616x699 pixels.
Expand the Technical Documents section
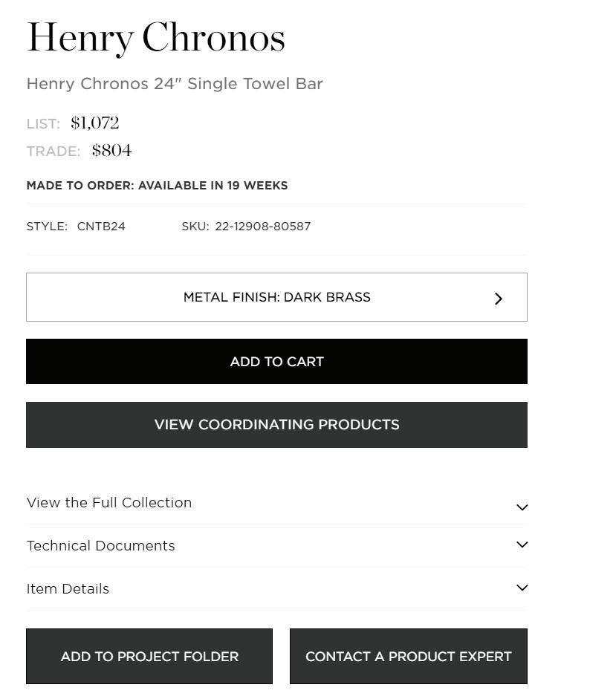[101, 546]
